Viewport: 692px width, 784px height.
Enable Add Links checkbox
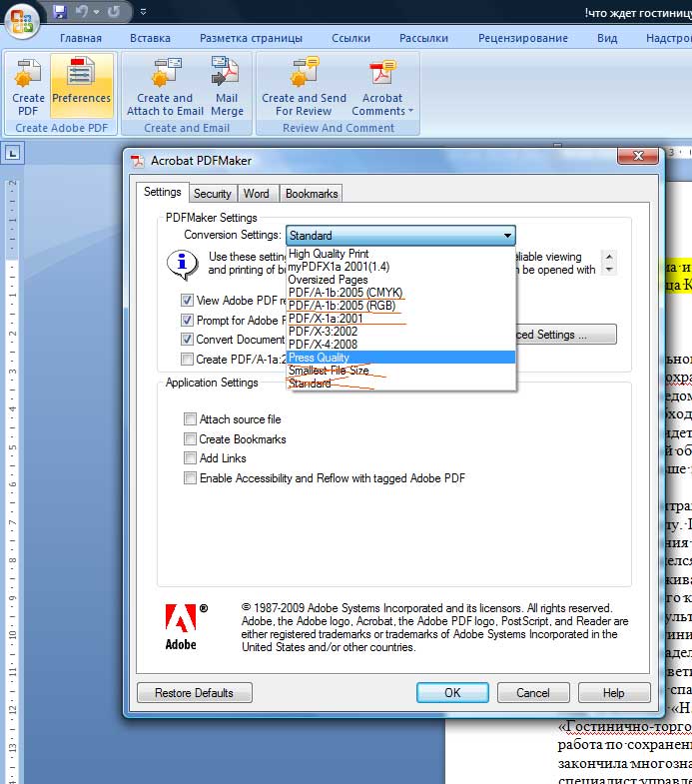pyautogui.click(x=190, y=457)
